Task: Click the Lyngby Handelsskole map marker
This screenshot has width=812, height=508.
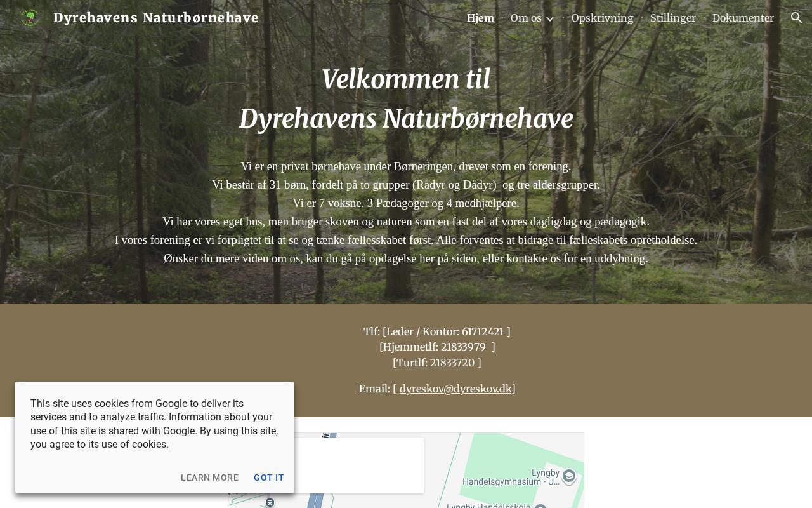Action: point(540,505)
